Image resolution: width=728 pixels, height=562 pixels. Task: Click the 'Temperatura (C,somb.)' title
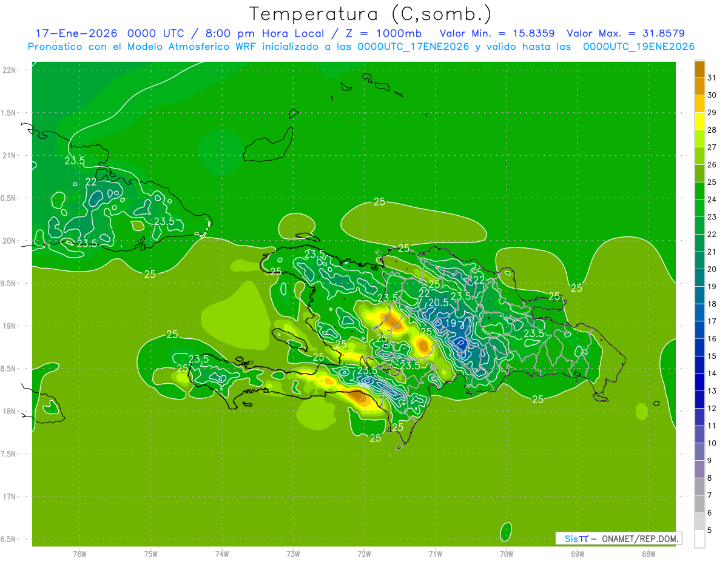pyautogui.click(x=371, y=14)
